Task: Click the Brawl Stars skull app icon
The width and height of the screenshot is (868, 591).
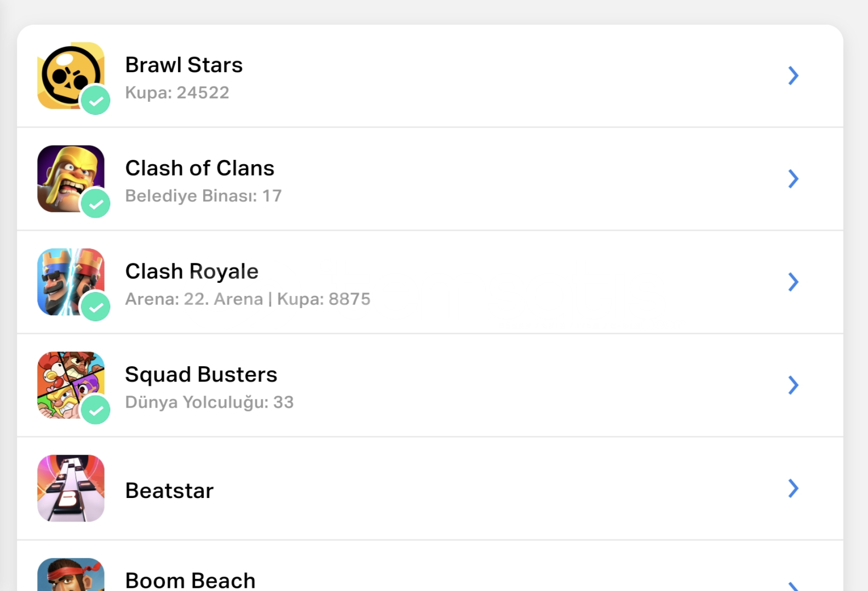Action: 68,73
